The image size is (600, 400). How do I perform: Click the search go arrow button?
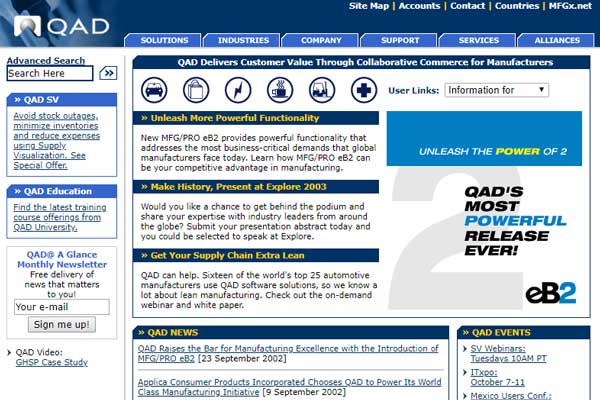(x=108, y=73)
